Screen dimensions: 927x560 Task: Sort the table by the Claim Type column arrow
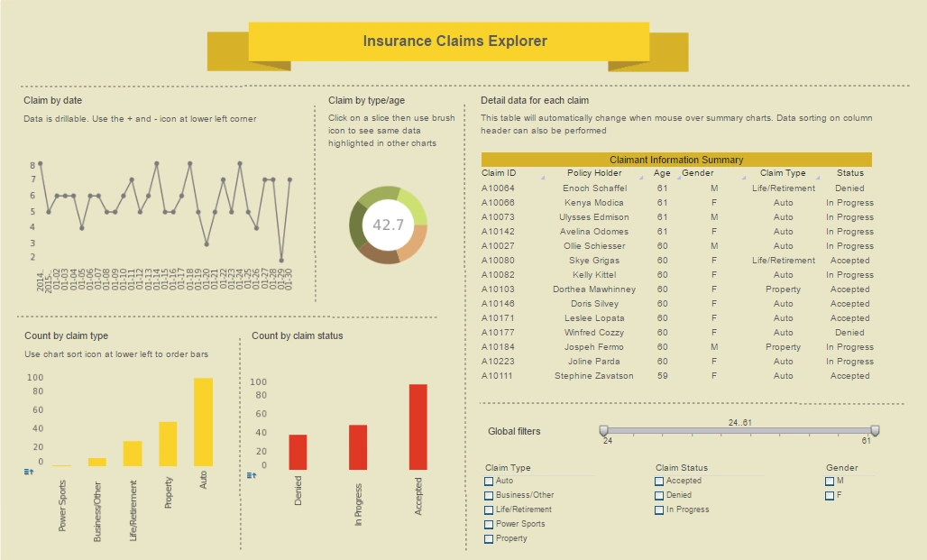[x=816, y=179]
